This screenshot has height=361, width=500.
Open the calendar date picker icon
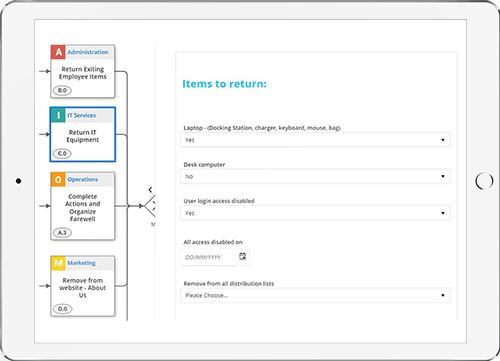243,256
